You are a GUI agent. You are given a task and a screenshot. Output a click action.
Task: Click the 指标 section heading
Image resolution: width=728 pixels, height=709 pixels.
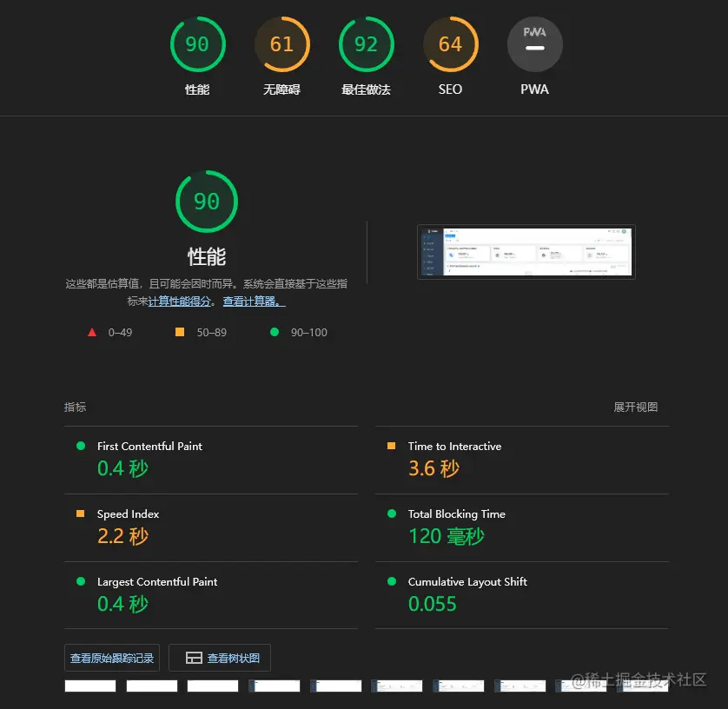[76, 408]
